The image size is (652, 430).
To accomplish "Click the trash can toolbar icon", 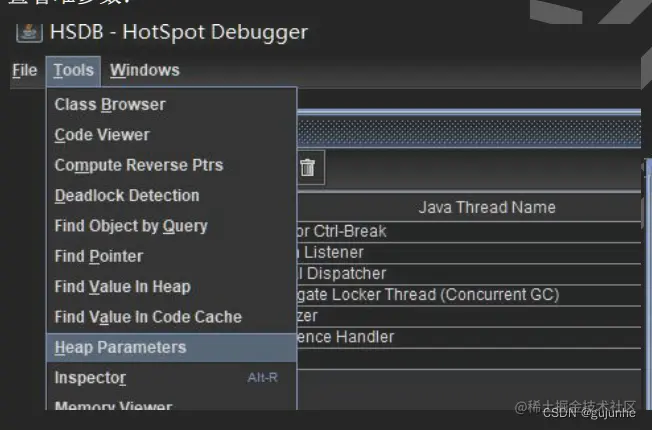I will 308,168.
